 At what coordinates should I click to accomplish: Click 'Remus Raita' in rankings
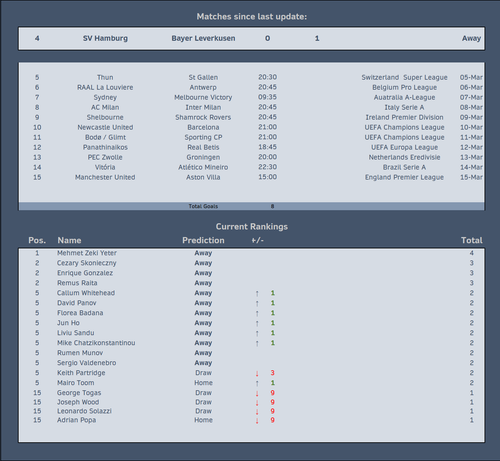click(77, 283)
